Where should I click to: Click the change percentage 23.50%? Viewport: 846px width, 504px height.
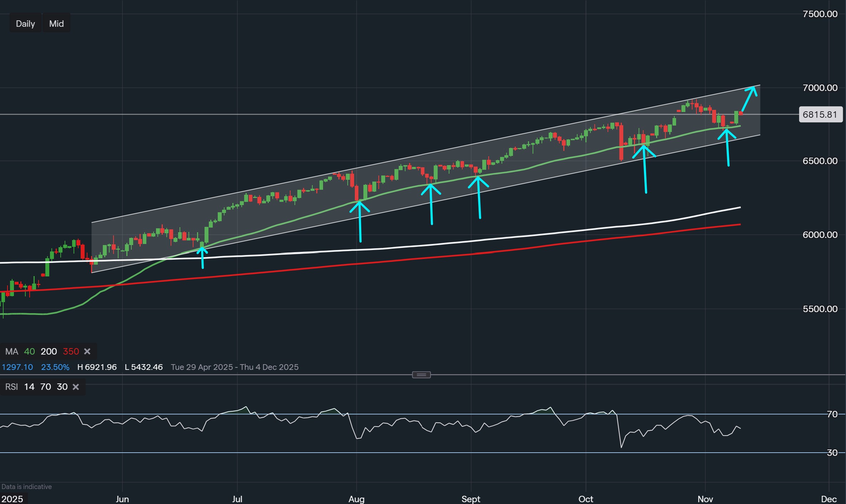55,367
